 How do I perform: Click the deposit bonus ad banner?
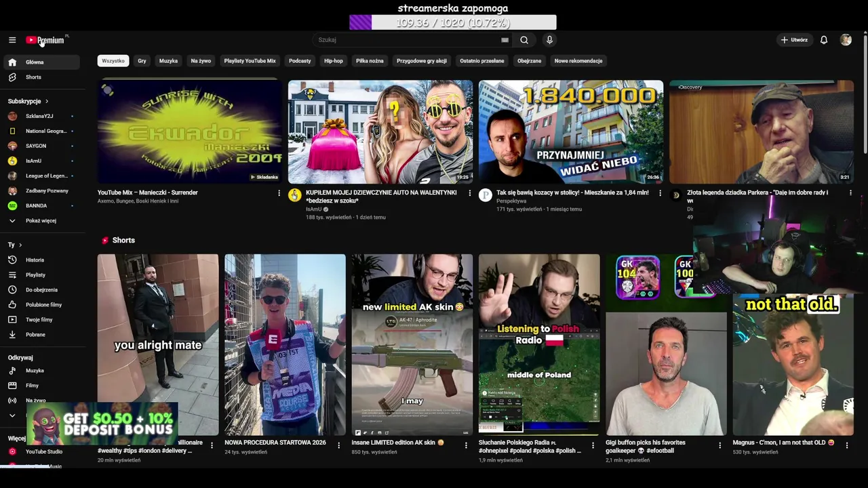[x=102, y=423]
